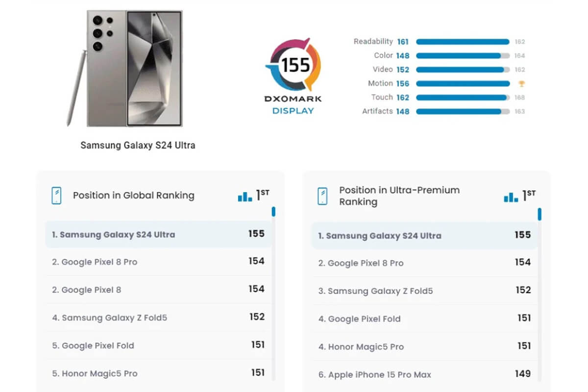This screenshot has width=588, height=392.
Task: Click the Global Ranking list scrollbar
Action: point(273,212)
